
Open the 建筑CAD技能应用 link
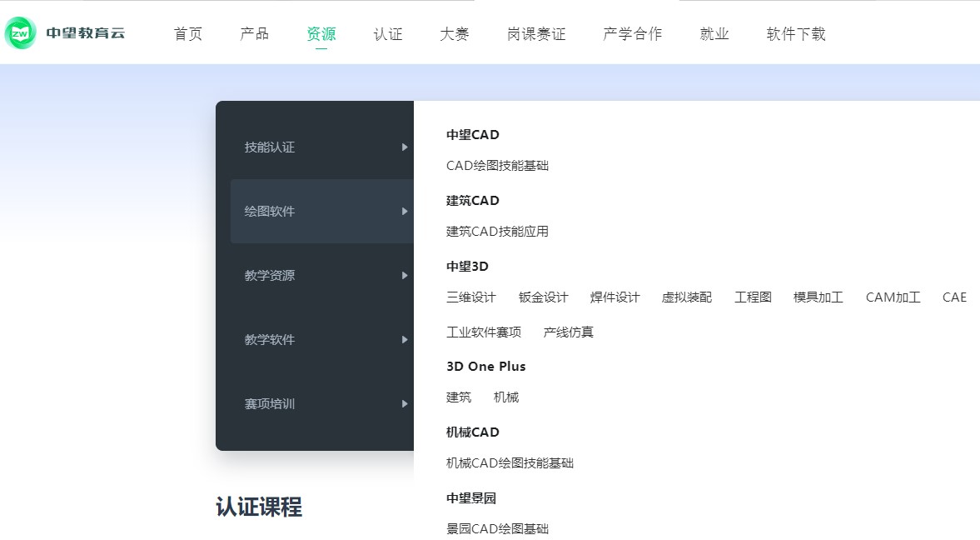[497, 232]
